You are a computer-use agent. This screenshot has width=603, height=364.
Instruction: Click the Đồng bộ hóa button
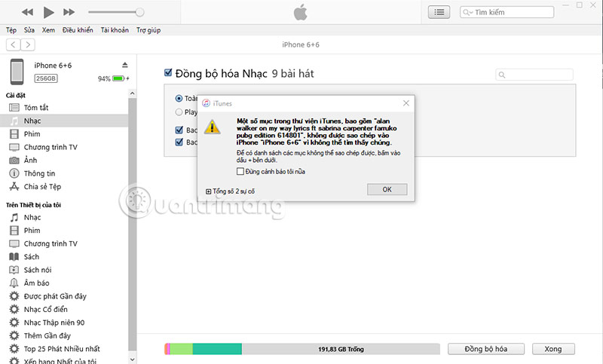tap(485, 349)
